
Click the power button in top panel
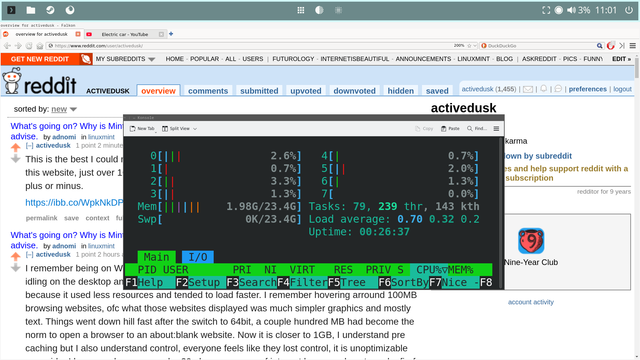(629, 10)
